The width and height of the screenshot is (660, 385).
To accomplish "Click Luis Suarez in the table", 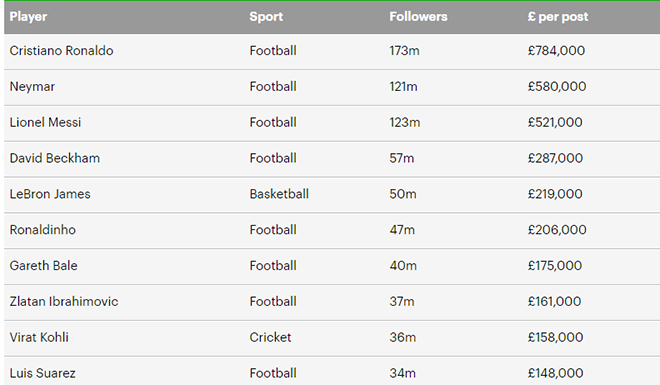I will 43,373.
